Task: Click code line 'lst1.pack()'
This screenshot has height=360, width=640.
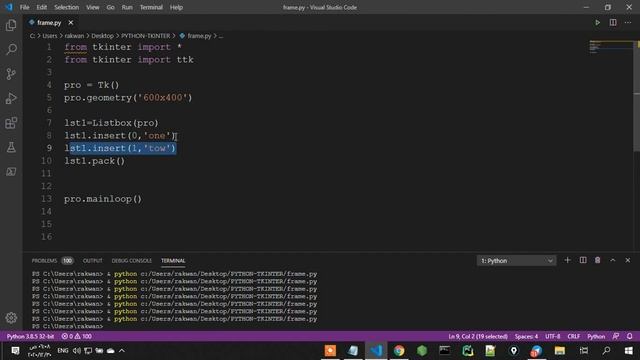Action: [x=94, y=161]
